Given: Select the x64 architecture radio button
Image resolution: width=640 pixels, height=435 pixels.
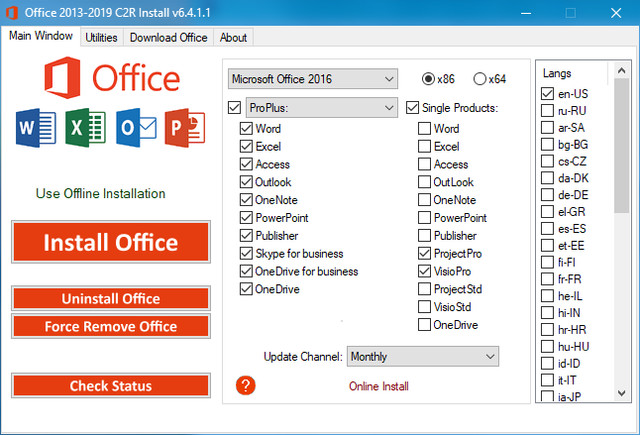Looking at the screenshot, I should [480, 79].
